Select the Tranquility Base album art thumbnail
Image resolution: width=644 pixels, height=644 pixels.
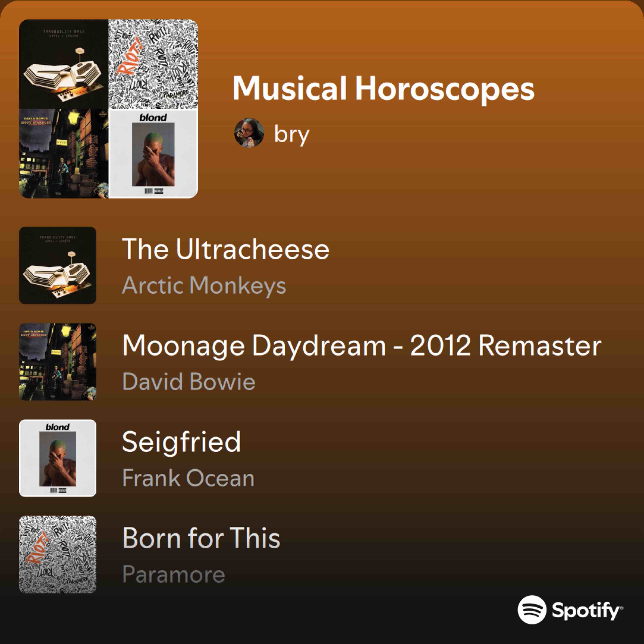click(58, 265)
